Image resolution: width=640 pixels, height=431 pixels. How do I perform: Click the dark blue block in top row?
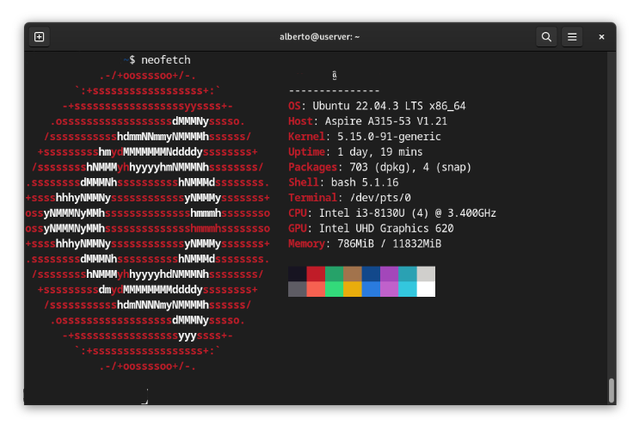point(371,274)
